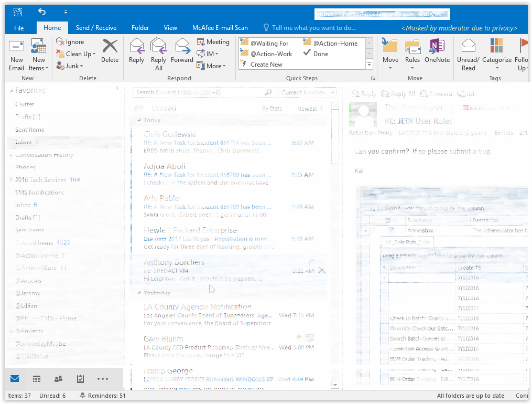Select the @Action Home folder
The height and width of the screenshot is (404, 532).
click(40, 256)
